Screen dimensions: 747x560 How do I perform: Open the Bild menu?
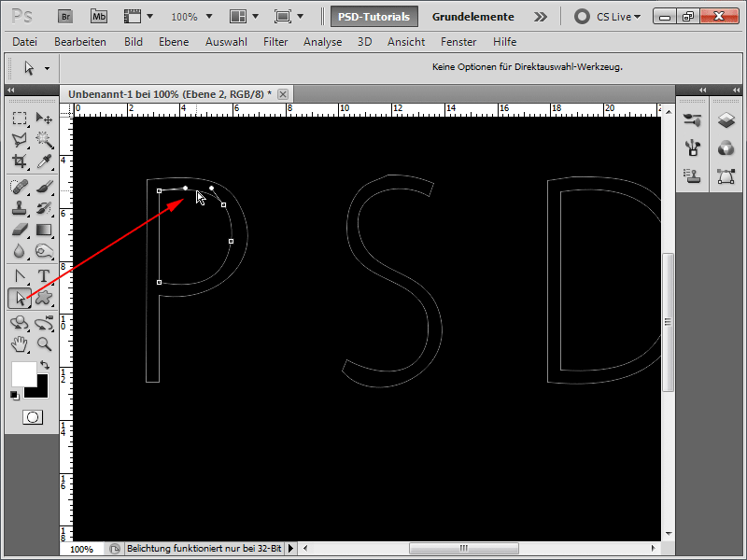click(134, 42)
